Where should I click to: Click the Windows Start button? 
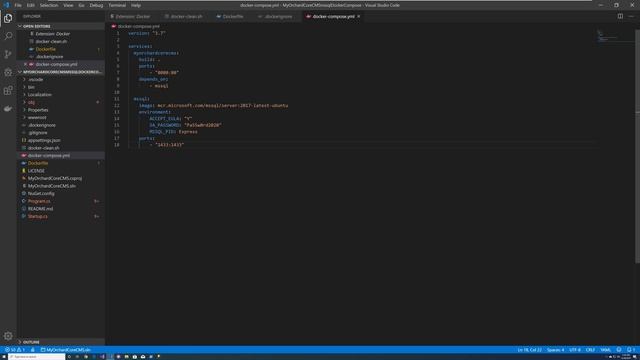(x=3, y=357)
